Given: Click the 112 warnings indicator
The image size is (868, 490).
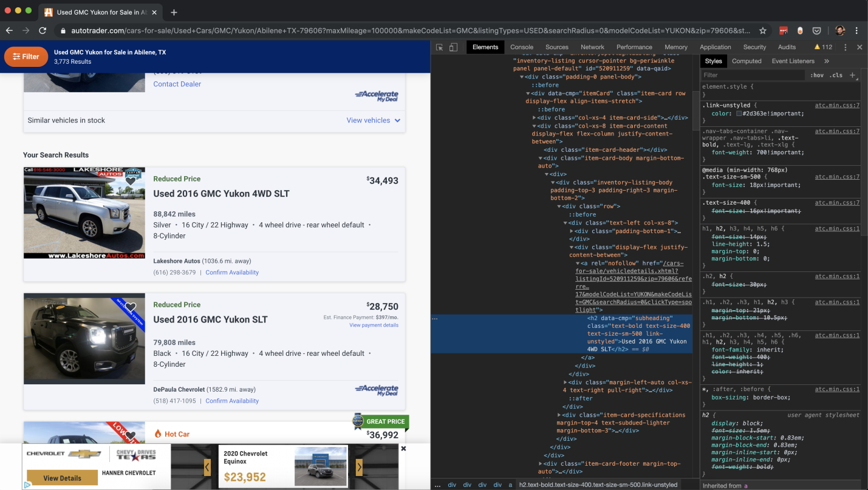Looking at the screenshot, I should click(x=823, y=47).
